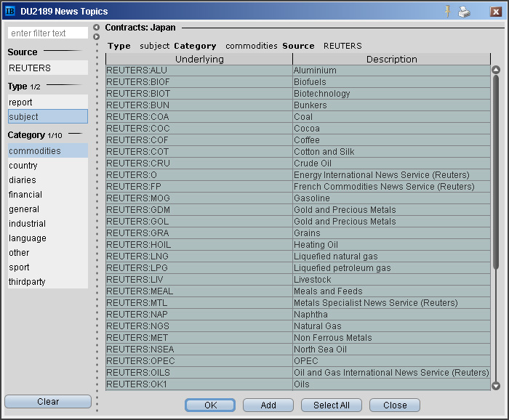Select the REUTERS:COC row
Image resolution: width=509 pixels, height=420 pixels.
click(298, 129)
